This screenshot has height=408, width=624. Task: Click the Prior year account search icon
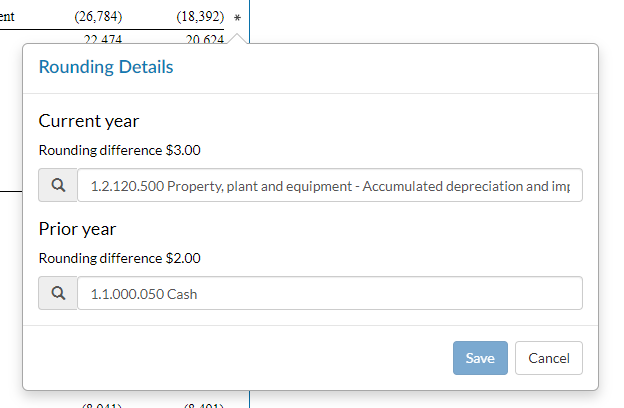click(x=58, y=294)
